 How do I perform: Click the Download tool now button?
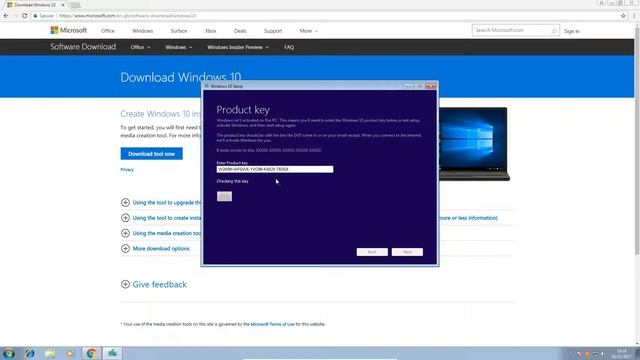(x=151, y=154)
